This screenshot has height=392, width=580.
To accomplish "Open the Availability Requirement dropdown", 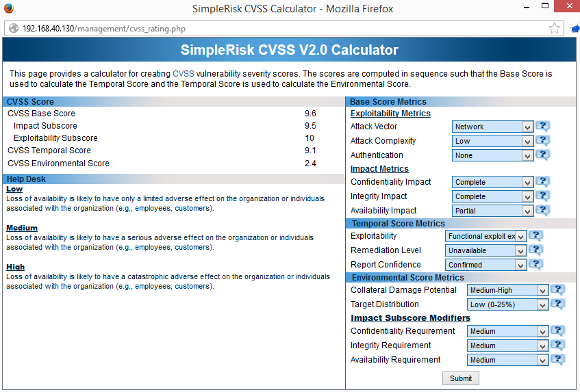I will tap(507, 361).
